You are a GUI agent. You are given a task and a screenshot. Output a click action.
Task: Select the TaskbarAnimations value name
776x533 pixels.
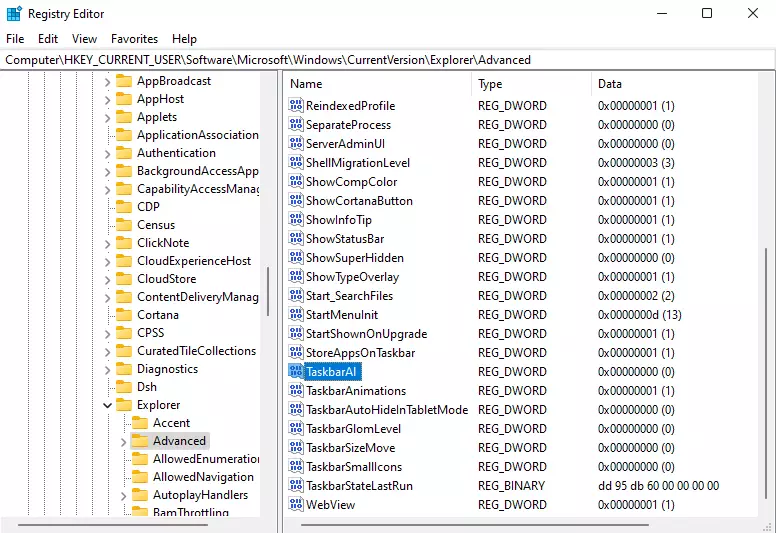click(356, 391)
